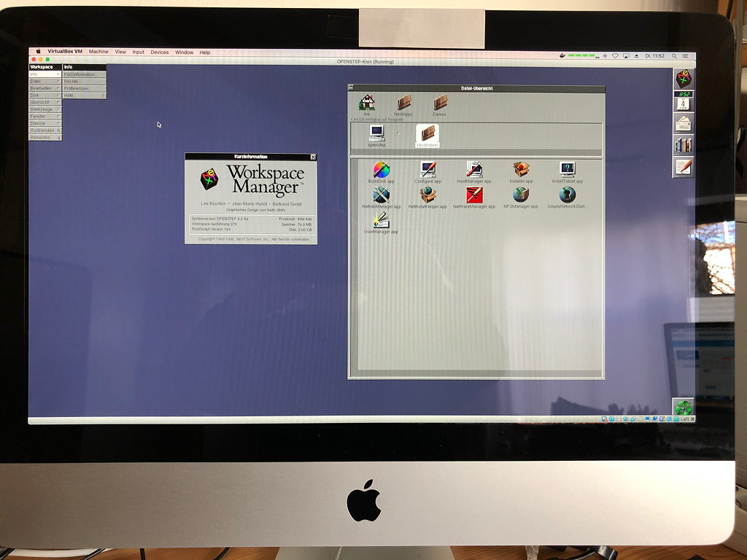Choose Abmelden to log out
The width and height of the screenshot is (747, 560).
pos(42,136)
